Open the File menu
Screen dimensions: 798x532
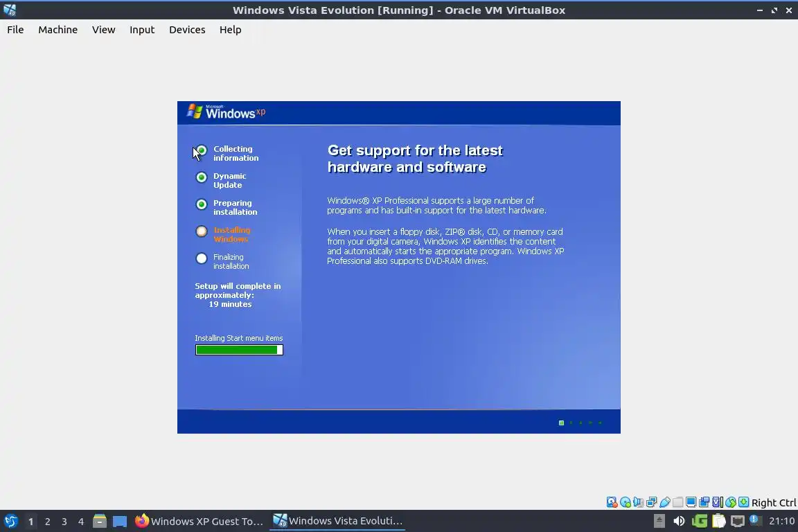[15, 30]
